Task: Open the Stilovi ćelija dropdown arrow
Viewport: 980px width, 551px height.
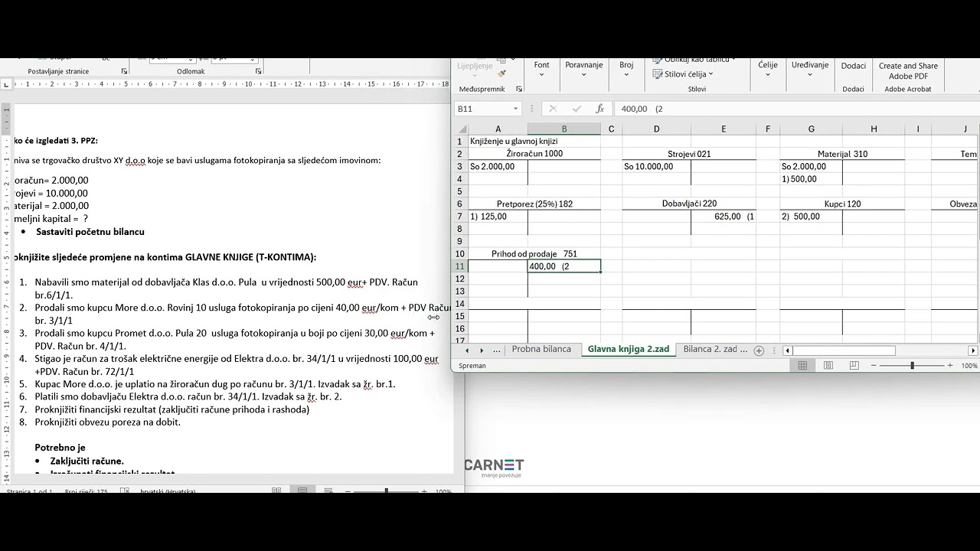Action: (x=710, y=74)
